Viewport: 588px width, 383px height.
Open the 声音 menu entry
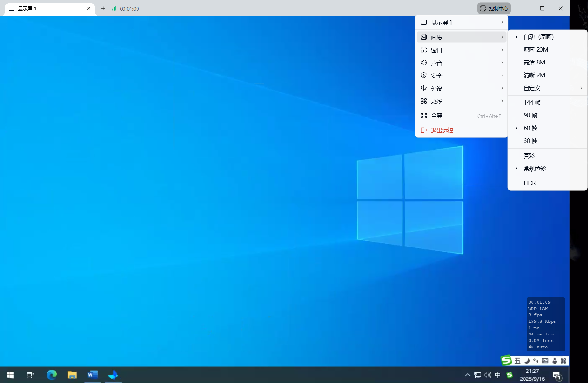click(461, 63)
